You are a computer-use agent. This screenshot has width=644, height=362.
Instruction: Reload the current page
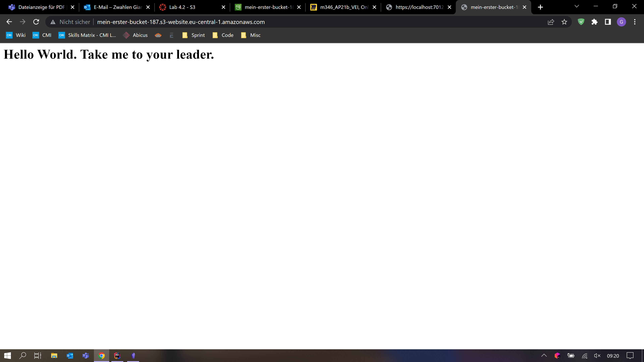click(x=36, y=22)
